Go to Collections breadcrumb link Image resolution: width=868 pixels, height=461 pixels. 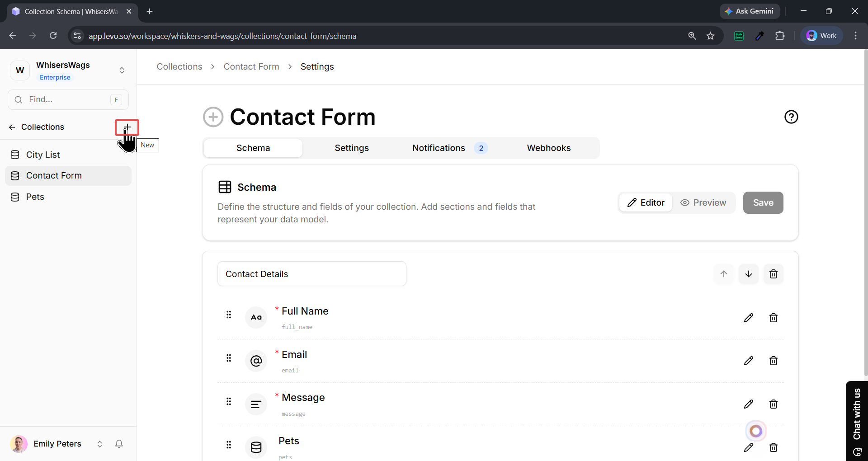[x=179, y=67]
